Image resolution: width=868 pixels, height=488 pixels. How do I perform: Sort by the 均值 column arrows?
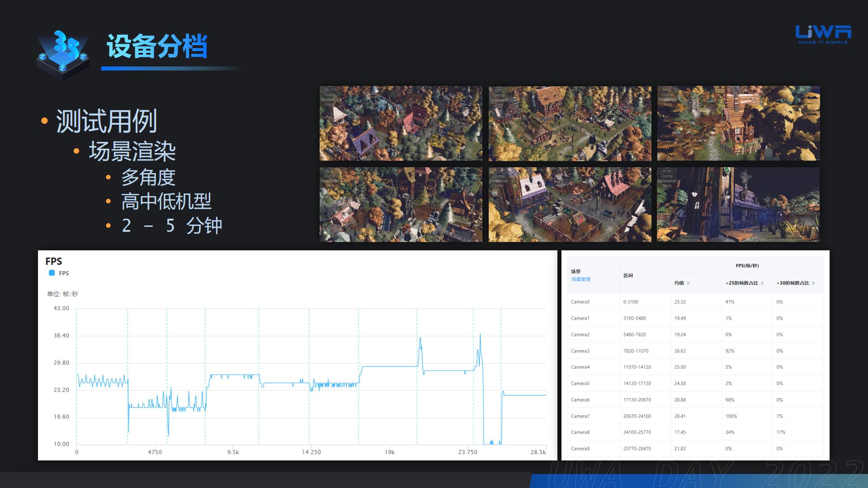coord(688,283)
